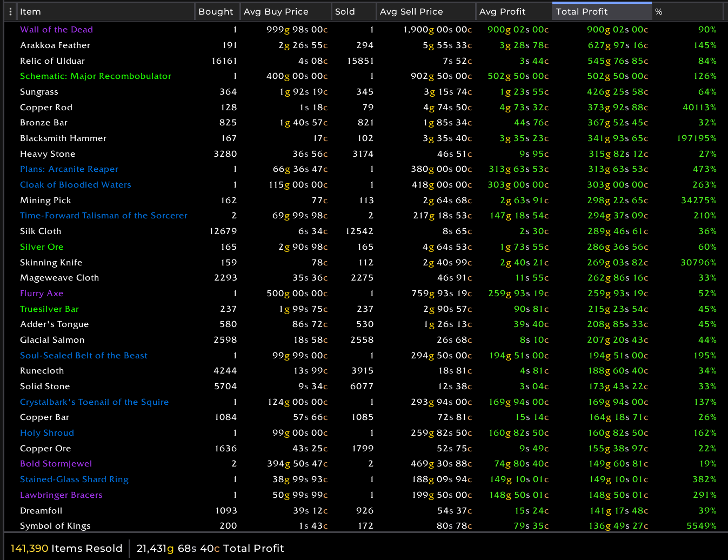Select the Bold Stormjewel item
Image resolution: width=728 pixels, height=560 pixels.
click(56, 464)
